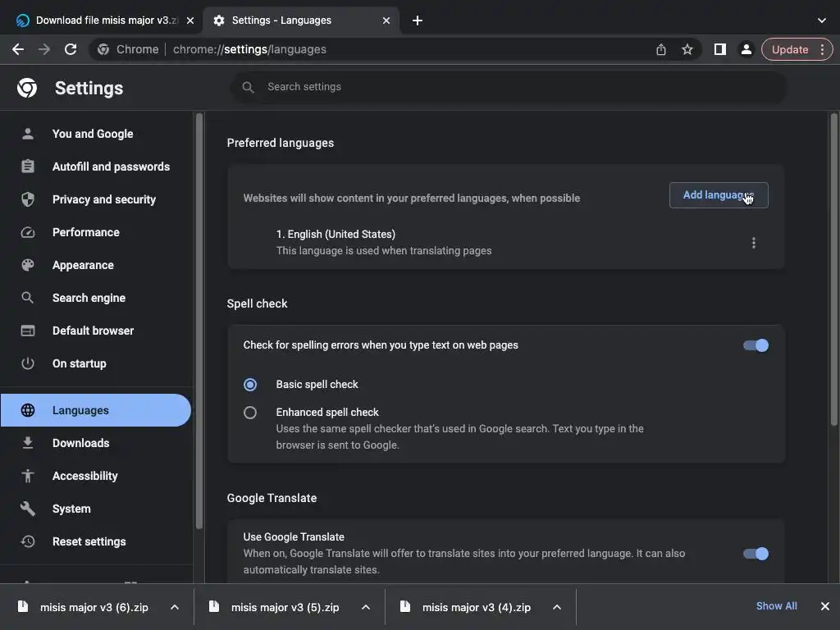The image size is (840, 630).
Task: Open the Downloads settings menu item
Action: [80, 443]
